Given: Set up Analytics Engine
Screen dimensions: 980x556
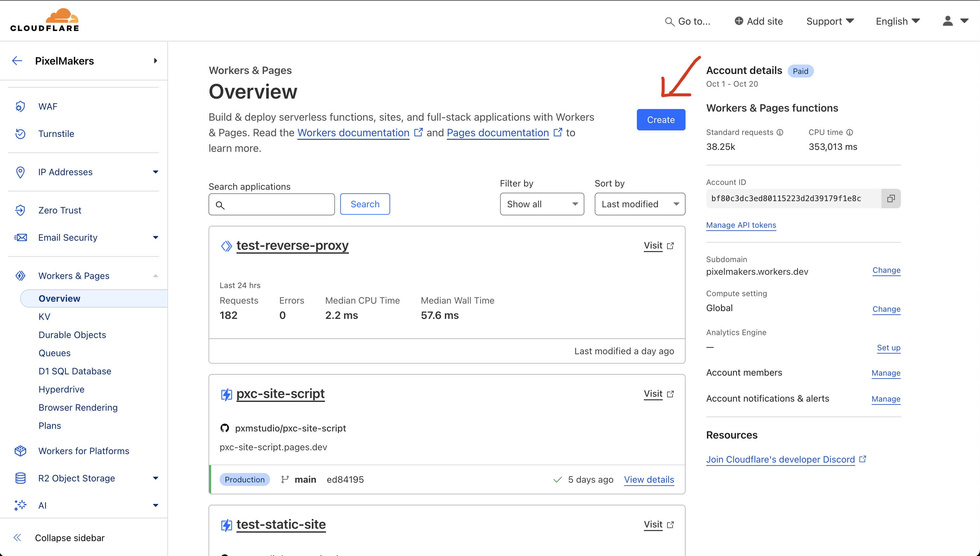Looking at the screenshot, I should (888, 347).
